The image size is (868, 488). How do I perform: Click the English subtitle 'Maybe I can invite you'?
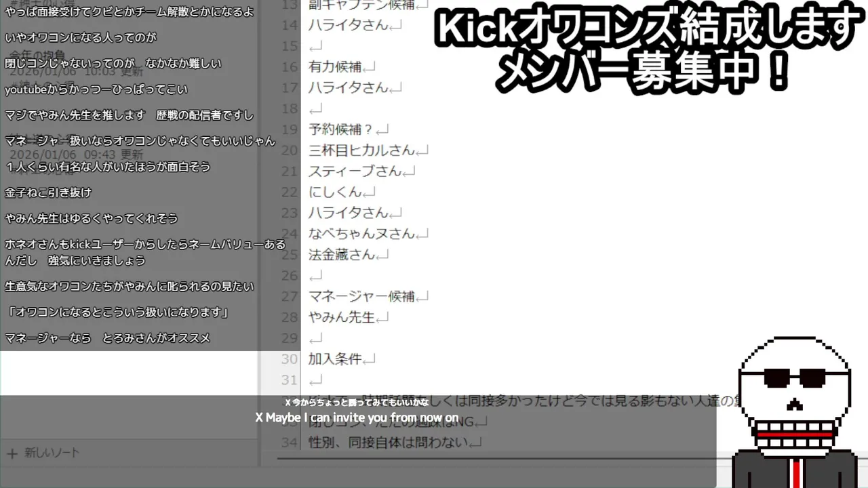(357, 418)
